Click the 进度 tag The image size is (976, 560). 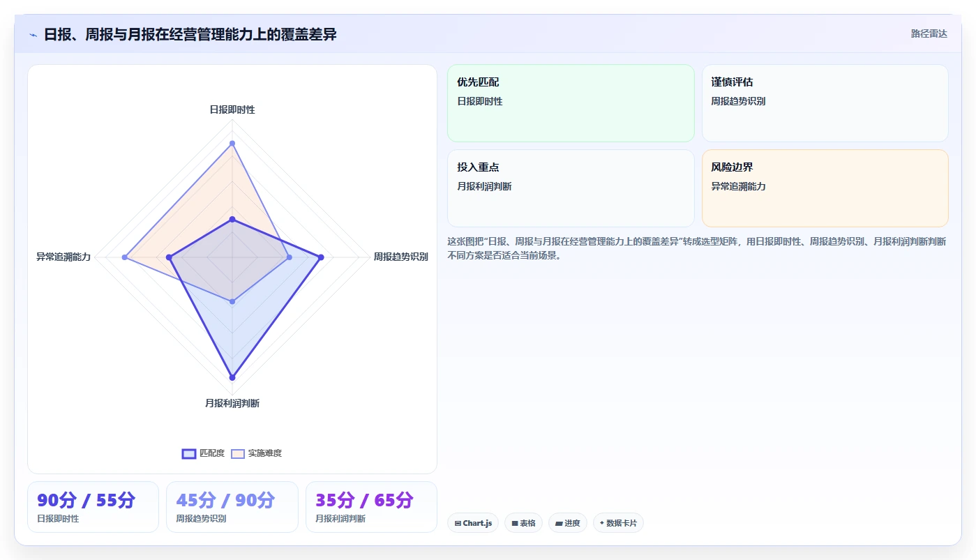(x=568, y=523)
